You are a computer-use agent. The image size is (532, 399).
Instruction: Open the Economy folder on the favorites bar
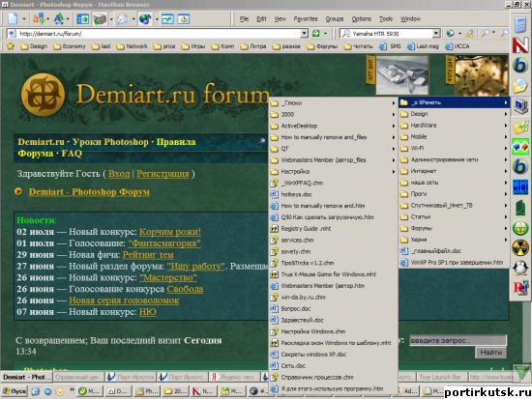tap(70, 46)
